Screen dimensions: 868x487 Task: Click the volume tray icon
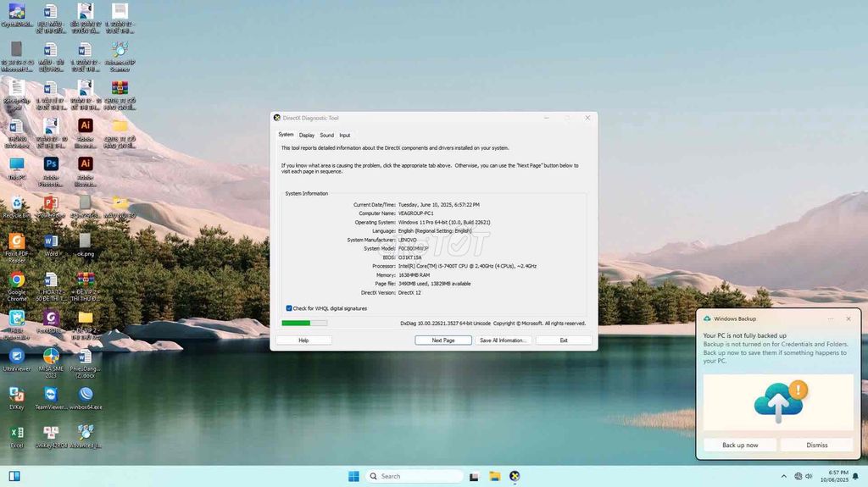pos(809,476)
